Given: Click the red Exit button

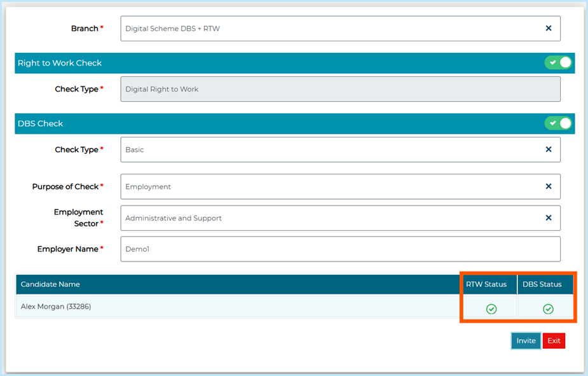Looking at the screenshot, I should point(554,341).
